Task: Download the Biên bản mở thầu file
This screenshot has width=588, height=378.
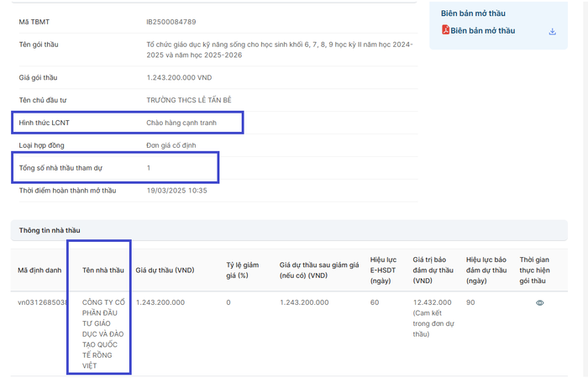Action: coord(552,32)
